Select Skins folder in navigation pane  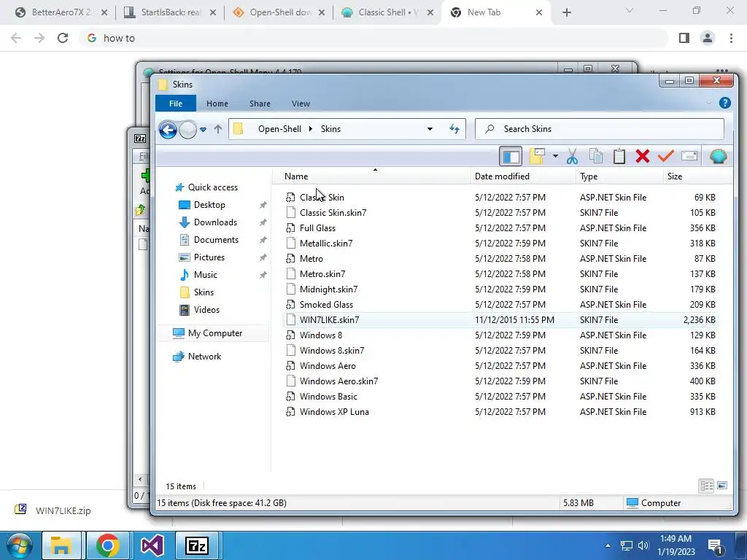(x=204, y=292)
